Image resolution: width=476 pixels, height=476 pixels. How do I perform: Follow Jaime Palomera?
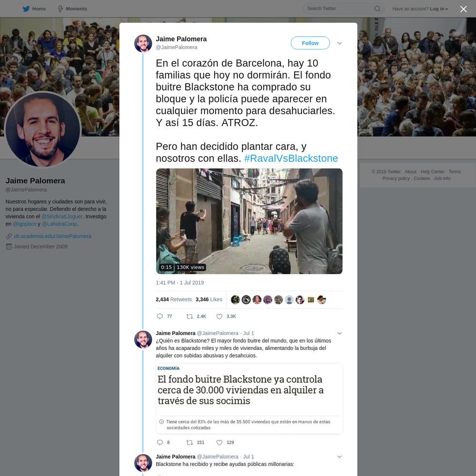coord(310,43)
